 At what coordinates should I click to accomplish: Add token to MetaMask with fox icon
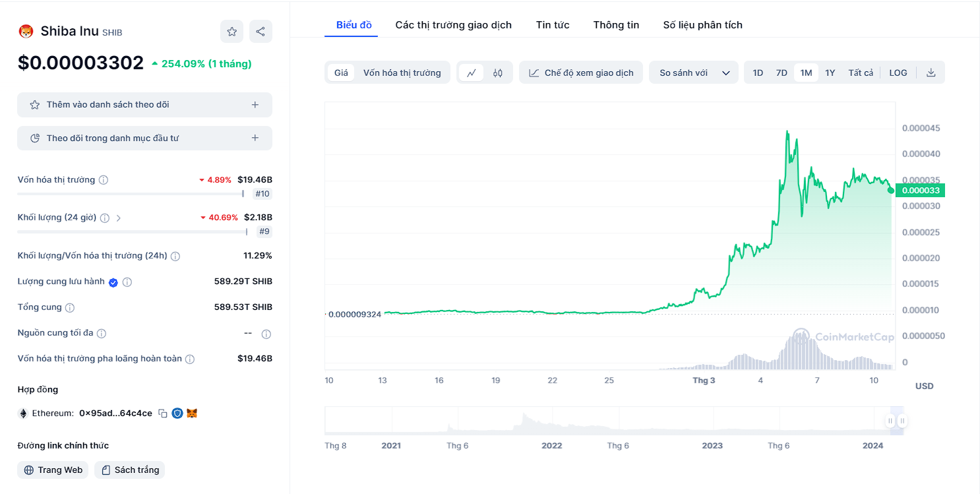click(x=192, y=414)
